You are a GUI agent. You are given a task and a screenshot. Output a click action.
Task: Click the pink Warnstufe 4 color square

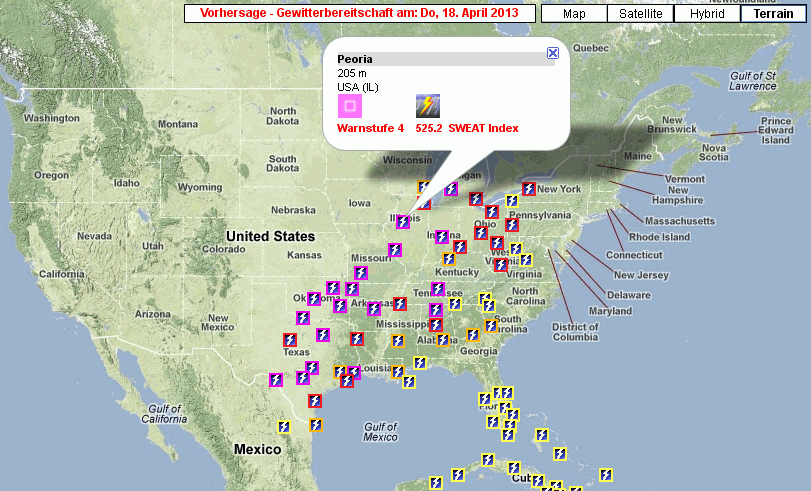[349, 106]
